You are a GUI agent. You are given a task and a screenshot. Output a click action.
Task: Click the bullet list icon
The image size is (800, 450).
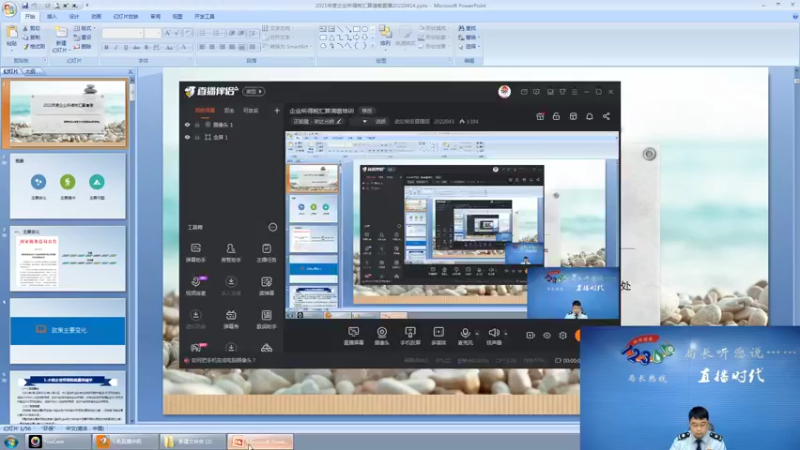(203, 33)
